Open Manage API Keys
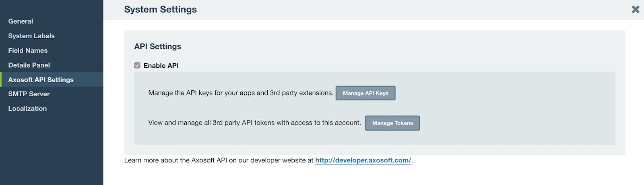Viewport: 644px width, 185px height. [x=365, y=93]
